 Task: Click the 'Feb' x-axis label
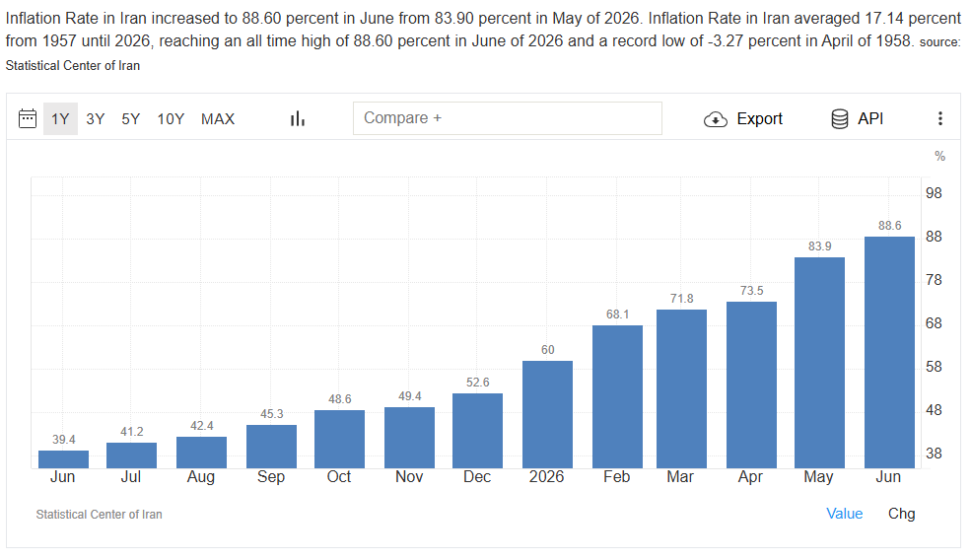point(617,477)
